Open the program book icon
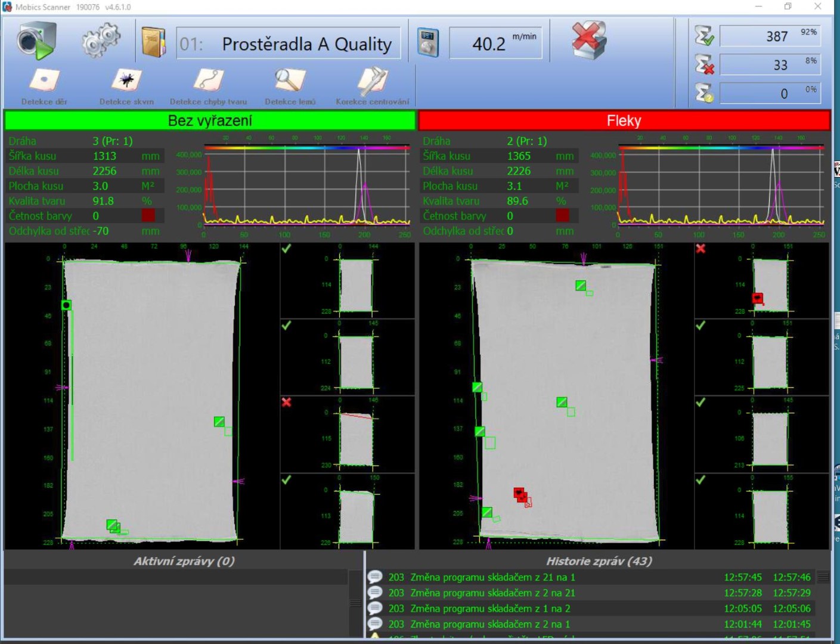The width and height of the screenshot is (840, 644). click(x=153, y=42)
